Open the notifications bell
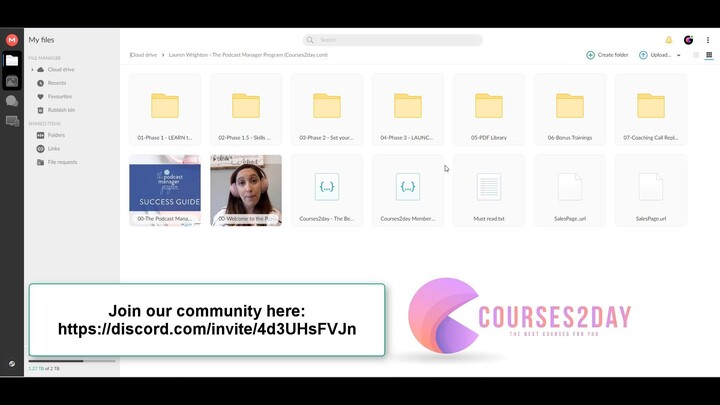The image size is (720, 405). point(669,40)
